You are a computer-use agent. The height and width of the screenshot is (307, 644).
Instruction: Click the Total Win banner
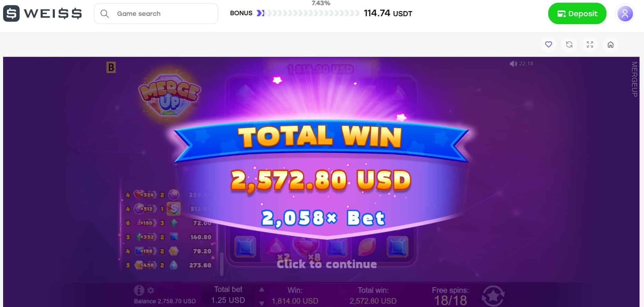pos(321,138)
